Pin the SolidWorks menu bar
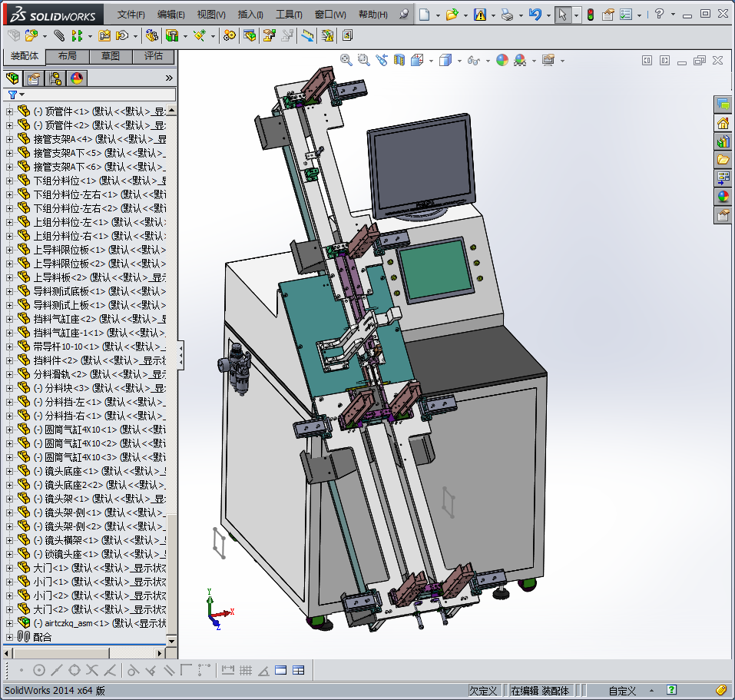735x700 pixels. pyautogui.click(x=404, y=15)
